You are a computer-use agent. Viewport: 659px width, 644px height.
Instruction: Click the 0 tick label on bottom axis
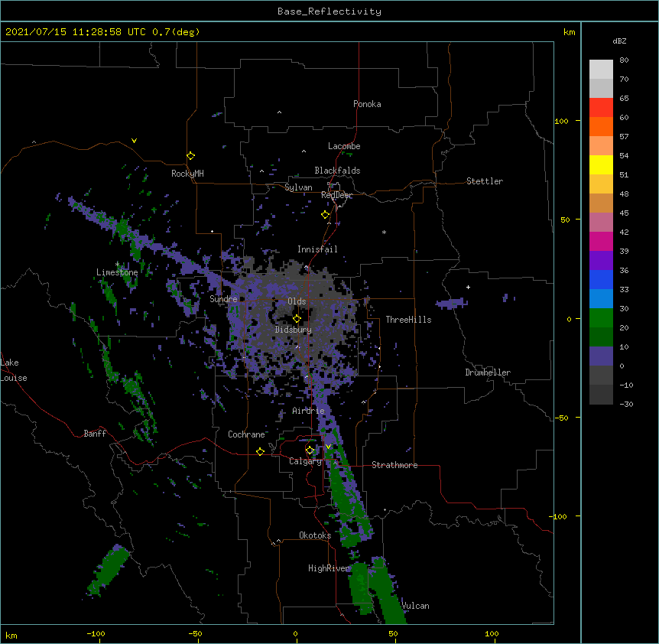[295, 633]
